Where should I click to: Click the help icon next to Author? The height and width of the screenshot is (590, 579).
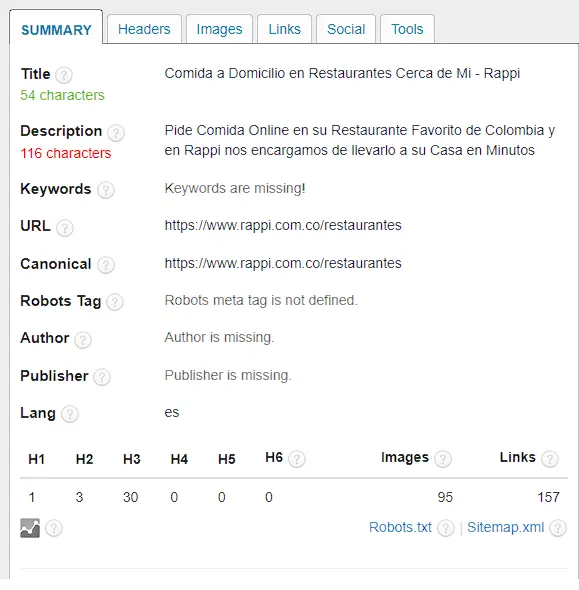(x=83, y=339)
